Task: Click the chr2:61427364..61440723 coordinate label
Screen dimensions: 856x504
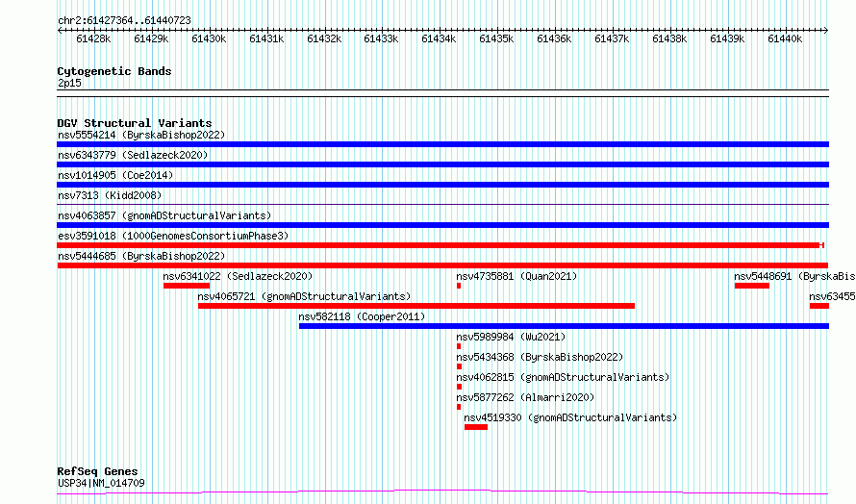Action: [x=124, y=21]
